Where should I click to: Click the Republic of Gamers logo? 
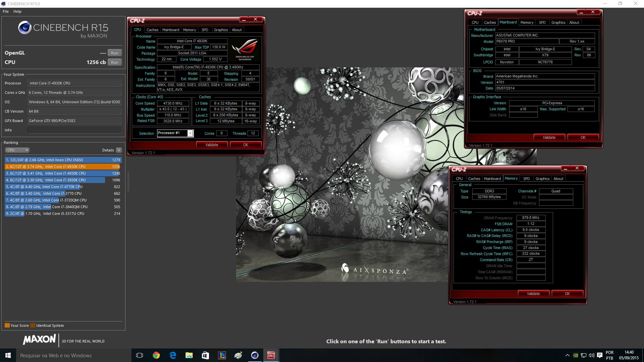(x=245, y=49)
